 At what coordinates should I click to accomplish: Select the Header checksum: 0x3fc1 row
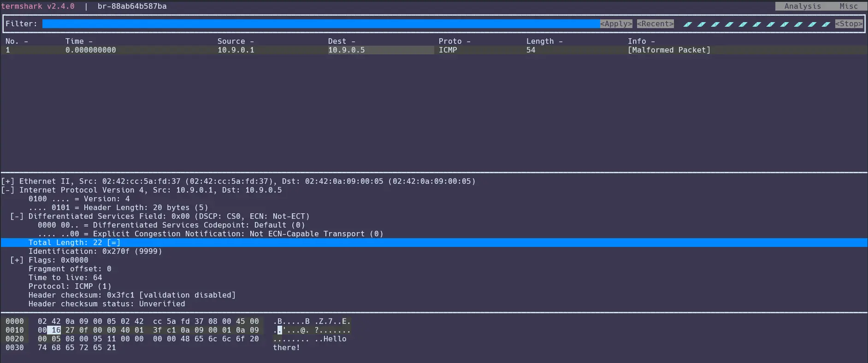(132, 295)
